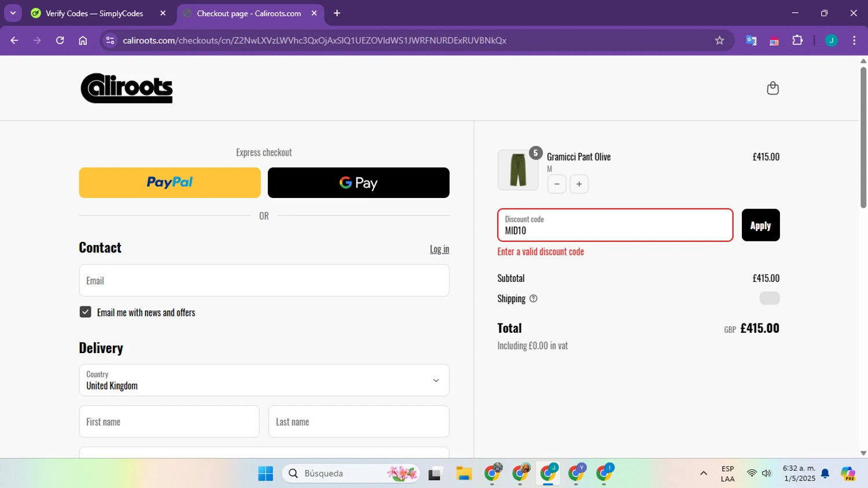Go forward in browser history
The height and width of the screenshot is (488, 868).
tap(37, 41)
